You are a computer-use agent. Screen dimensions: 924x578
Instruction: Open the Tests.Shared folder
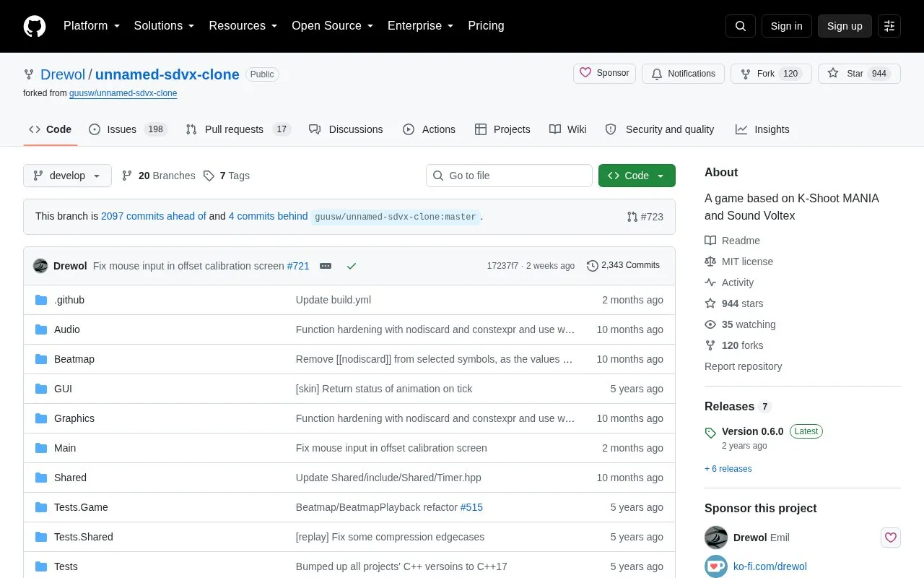coord(84,537)
